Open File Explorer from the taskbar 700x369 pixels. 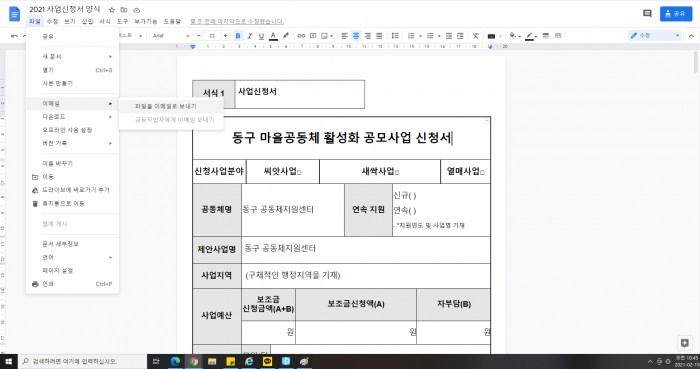coord(212,361)
